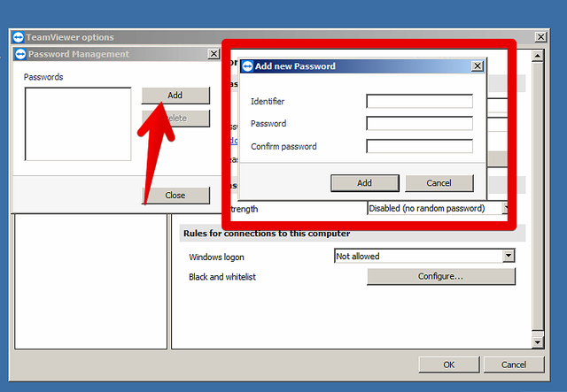567x392 pixels.
Task: Click the TeamViewer icon in Add new Password title
Action: (248, 66)
